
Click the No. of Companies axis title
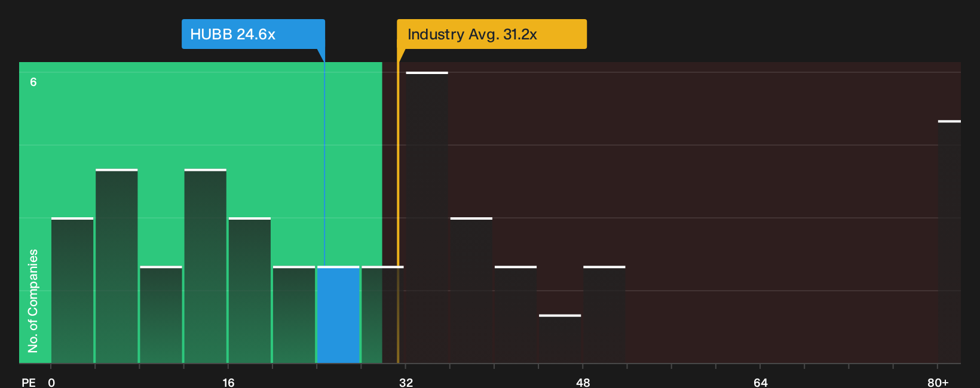[x=33, y=300]
